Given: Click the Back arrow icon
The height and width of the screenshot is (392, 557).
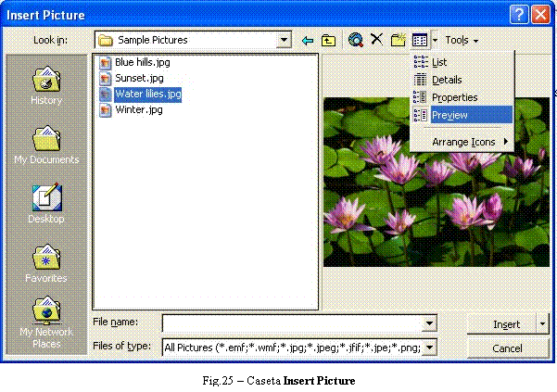Looking at the screenshot, I should [x=308, y=41].
